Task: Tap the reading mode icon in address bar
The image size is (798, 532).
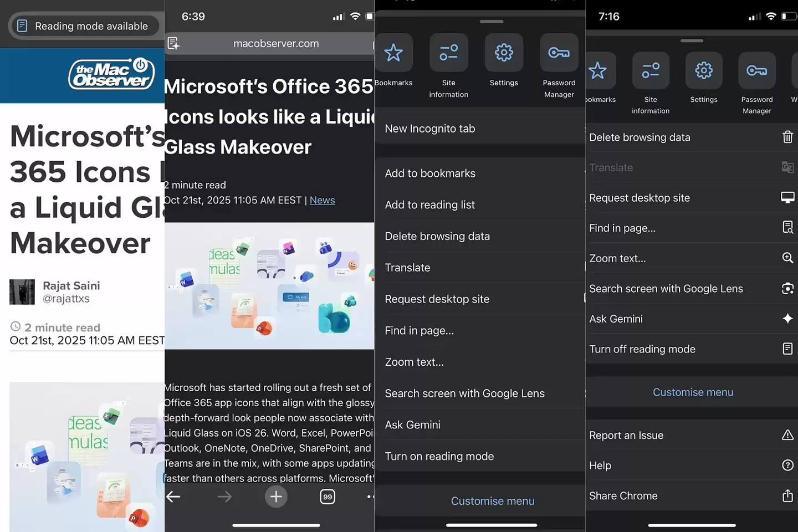Action: (173, 43)
